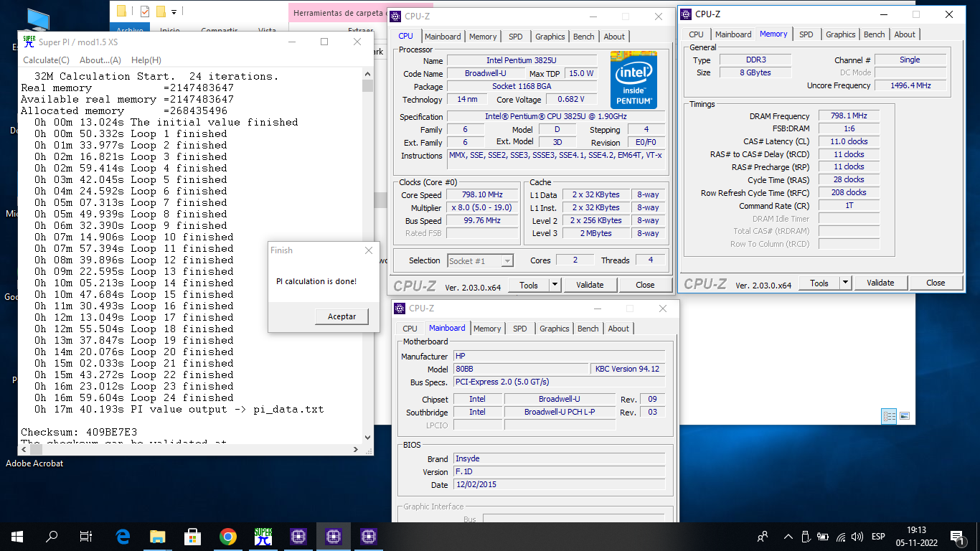Viewport: 980px width, 551px height.
Task: Click Super PI horizontal scrollbar left arrow
Action: (24, 448)
